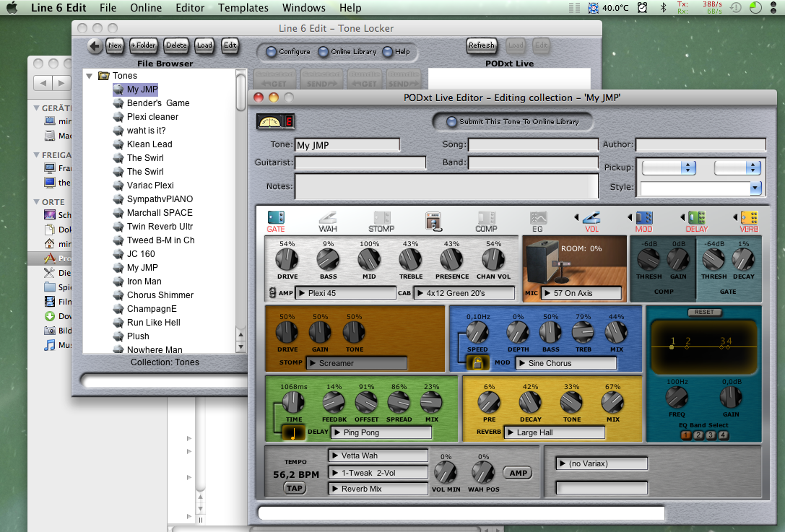
Task: Click the Apple menu icon
Action: click(x=12, y=7)
